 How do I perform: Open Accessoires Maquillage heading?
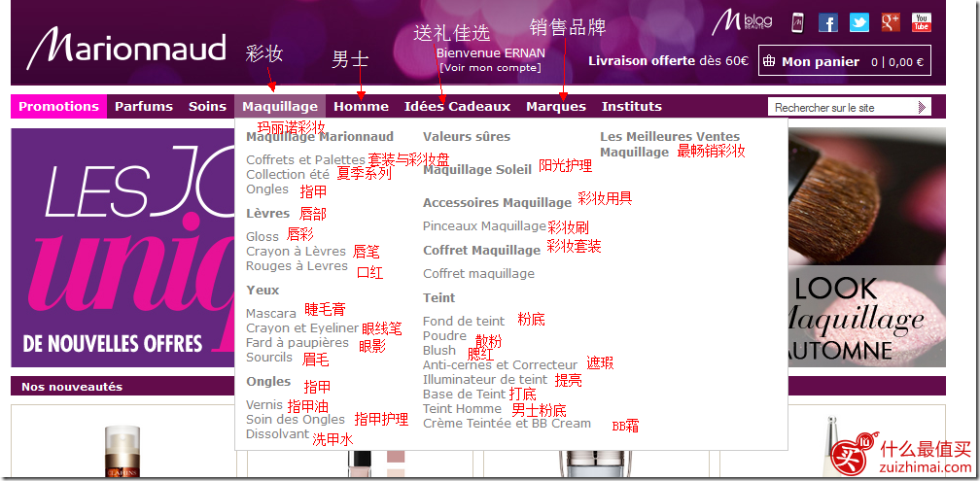tap(498, 202)
